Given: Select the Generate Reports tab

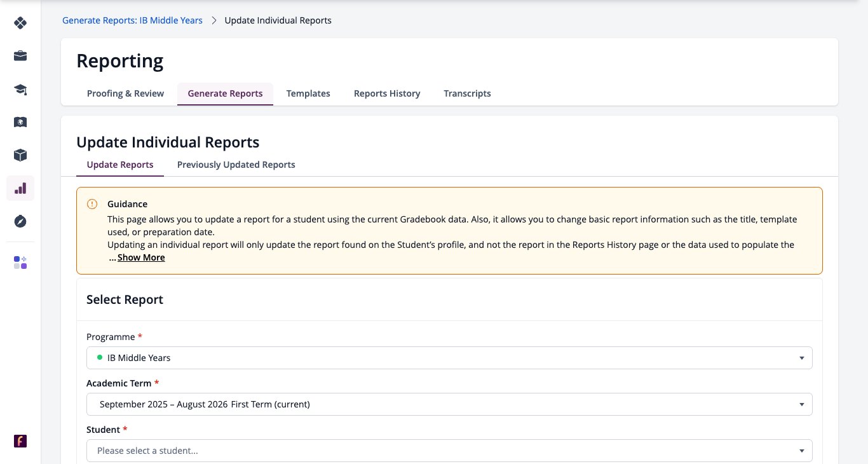Looking at the screenshot, I should point(225,93).
